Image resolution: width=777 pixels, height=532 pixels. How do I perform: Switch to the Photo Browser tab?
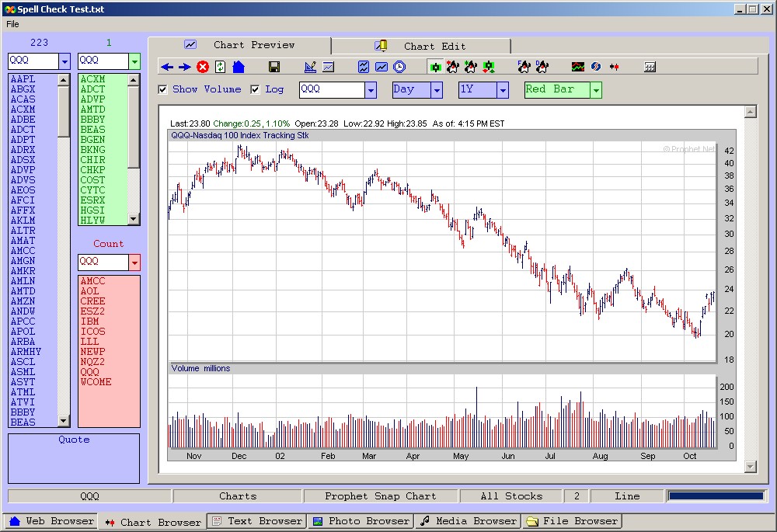pyautogui.click(x=361, y=521)
